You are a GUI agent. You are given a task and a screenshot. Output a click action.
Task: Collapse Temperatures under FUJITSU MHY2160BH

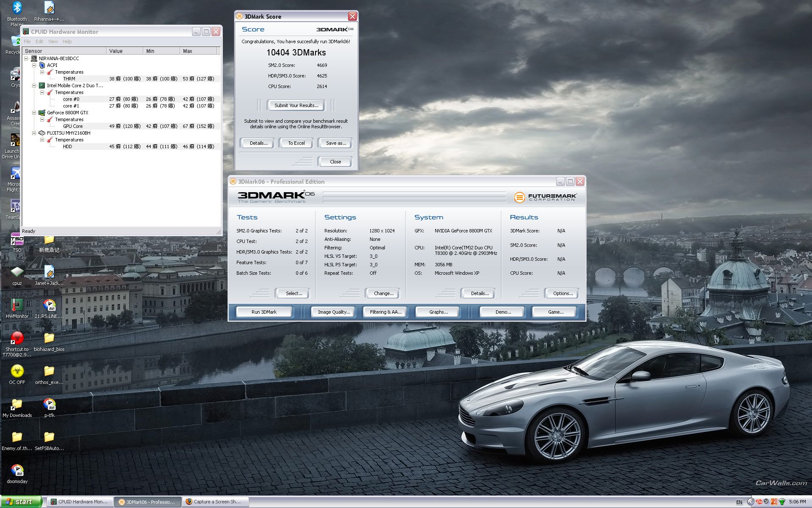(42, 140)
